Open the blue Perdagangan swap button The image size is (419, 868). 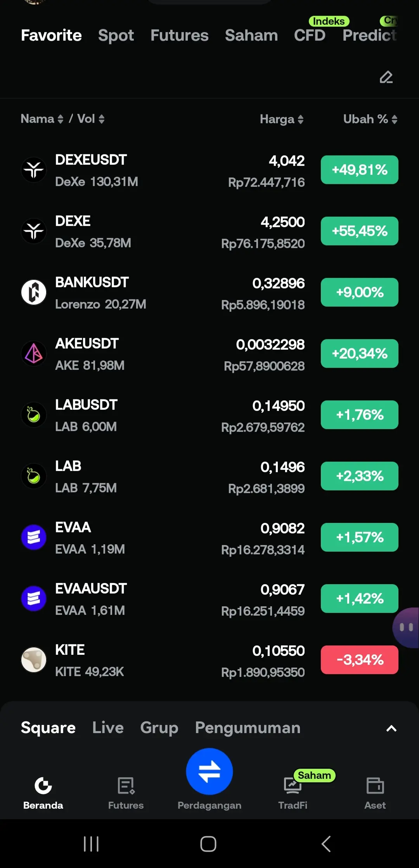(209, 771)
